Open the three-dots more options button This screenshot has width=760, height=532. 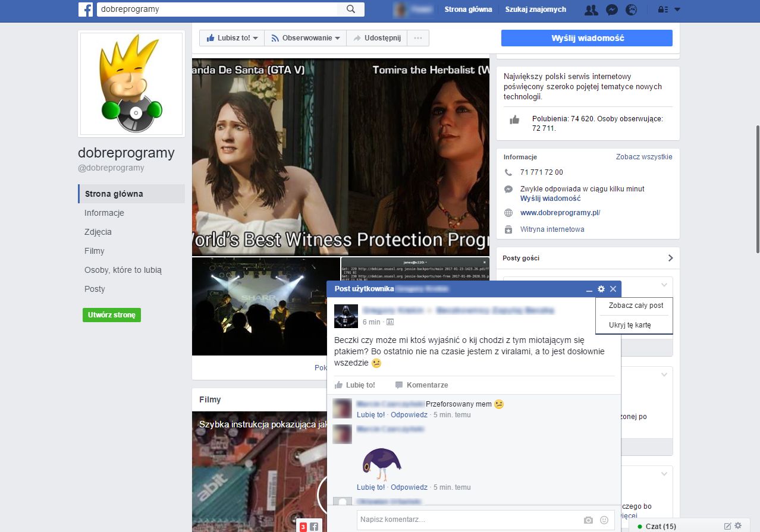[418, 38]
